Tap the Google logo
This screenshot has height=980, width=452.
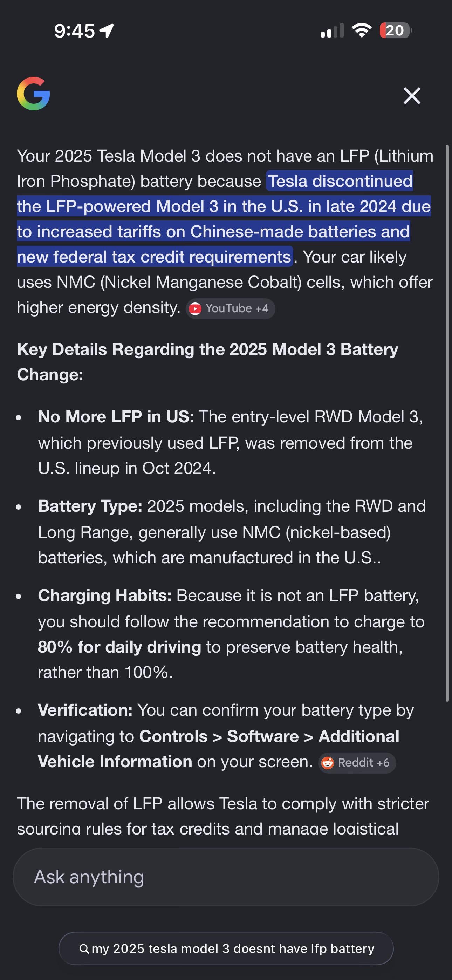(x=34, y=94)
